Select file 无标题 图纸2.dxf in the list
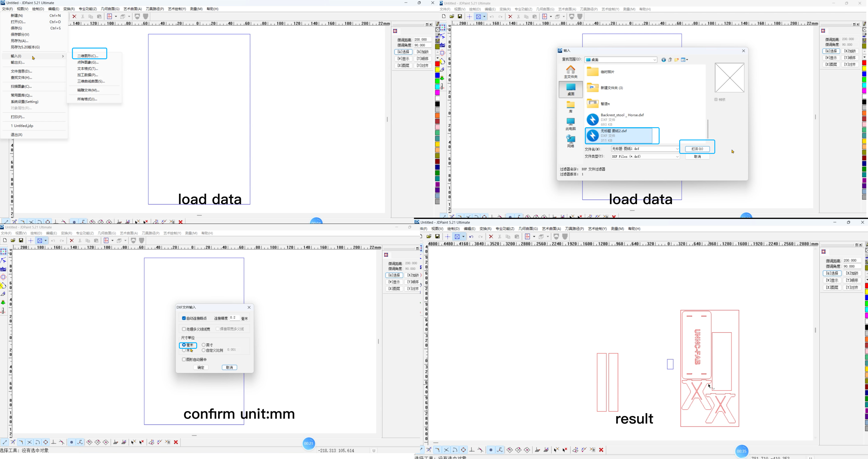This screenshot has width=868, height=459. (619, 136)
